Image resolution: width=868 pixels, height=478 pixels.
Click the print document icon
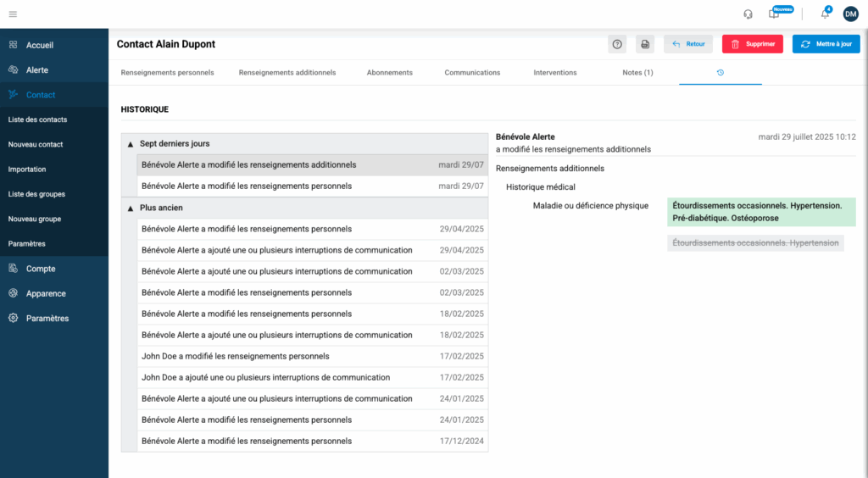click(645, 44)
